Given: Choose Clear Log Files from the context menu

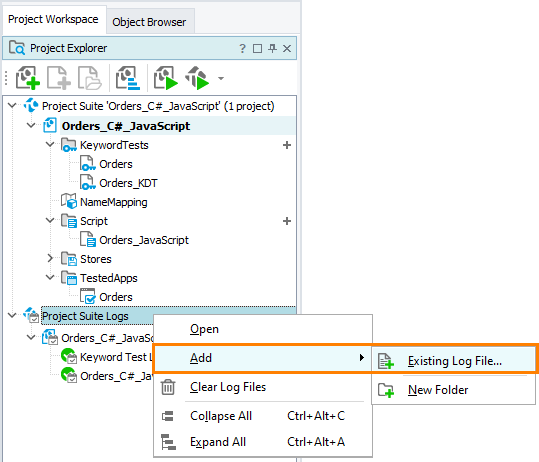Looking at the screenshot, I should pyautogui.click(x=263, y=387).
